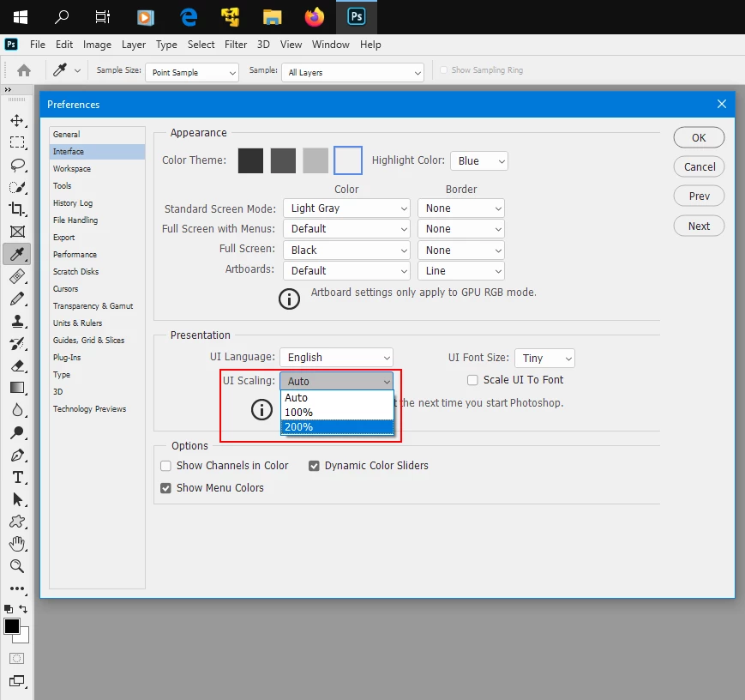Screen dimensions: 745x700
Task: Expand the toolbox double-arrow handle
Action: (x=8, y=89)
